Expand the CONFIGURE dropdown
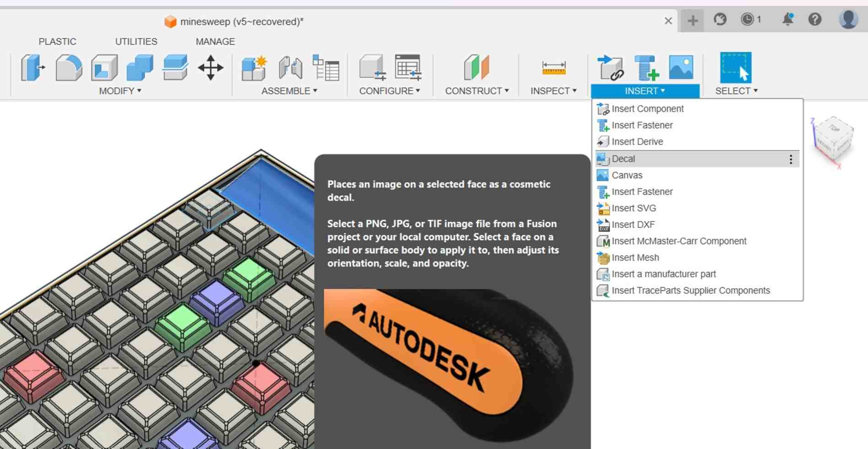Viewport: 868px width, 449px height. point(390,91)
